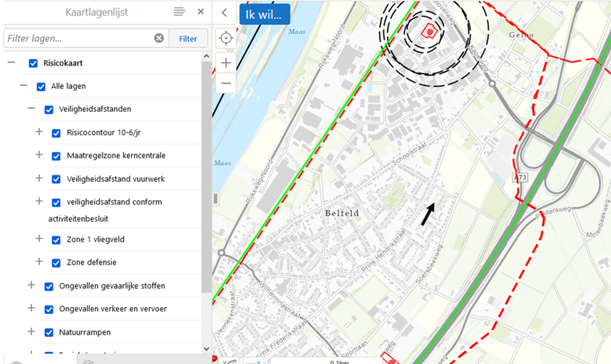The width and height of the screenshot is (611, 364).
Task: Expand Zone defensie layer
Action: (39, 261)
